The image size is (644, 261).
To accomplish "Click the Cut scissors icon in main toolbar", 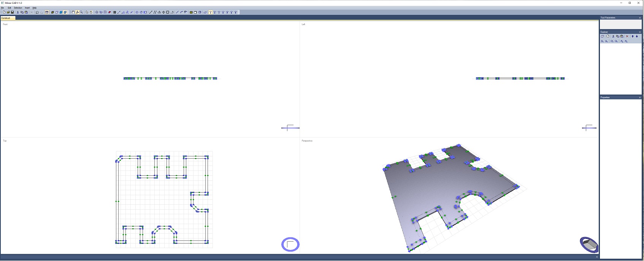I will 17,12.
